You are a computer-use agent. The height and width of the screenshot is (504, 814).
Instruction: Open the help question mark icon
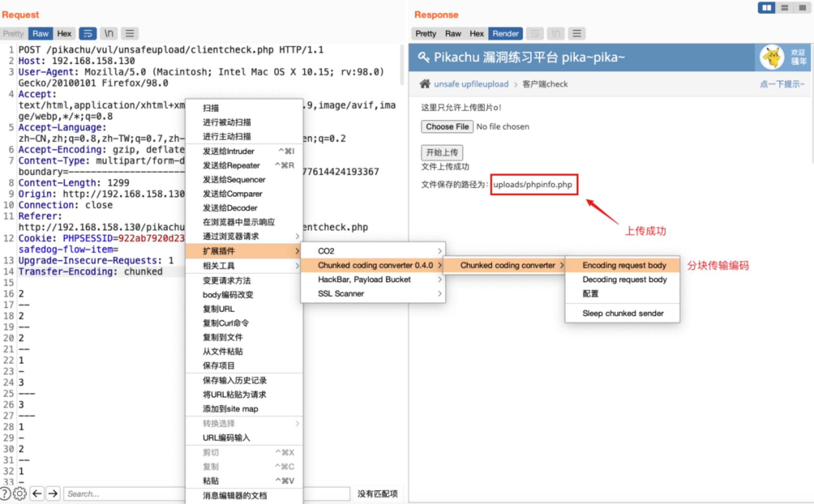[5, 493]
